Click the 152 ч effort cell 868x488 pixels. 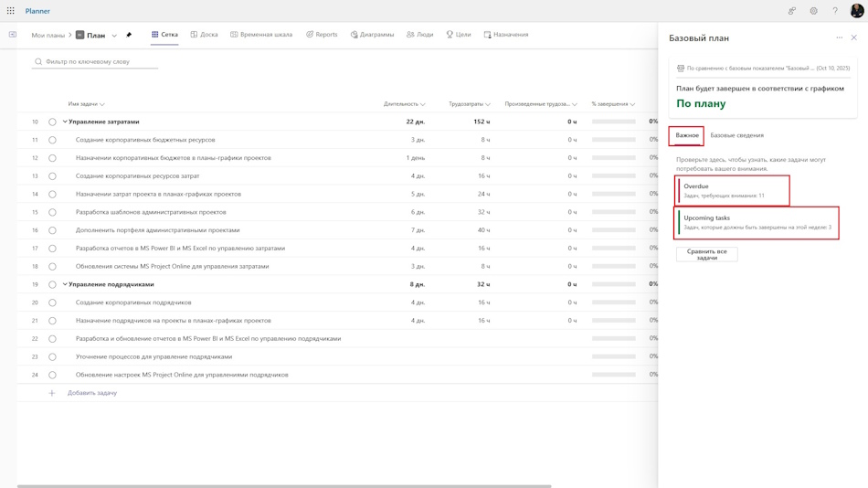click(x=482, y=122)
